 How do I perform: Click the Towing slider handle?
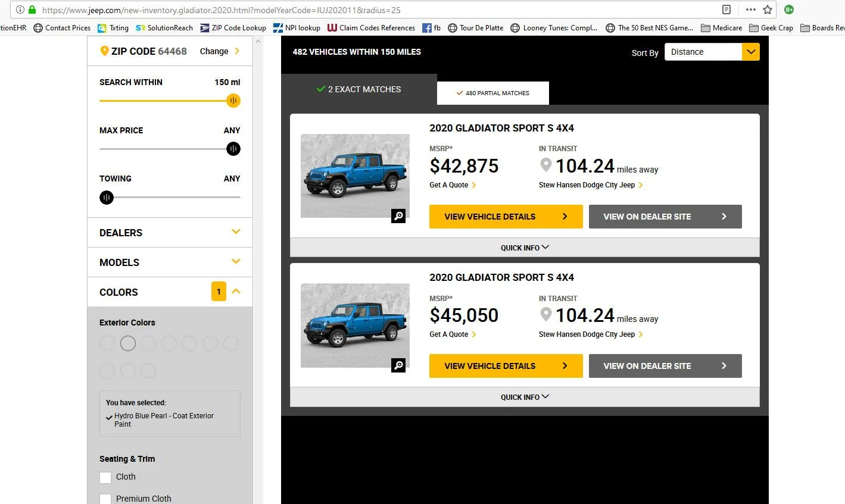[107, 197]
